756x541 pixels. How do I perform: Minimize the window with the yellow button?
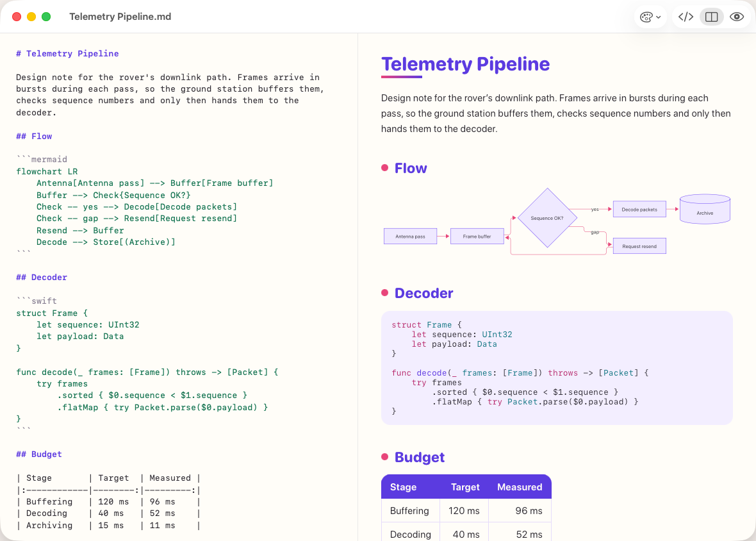[31, 17]
